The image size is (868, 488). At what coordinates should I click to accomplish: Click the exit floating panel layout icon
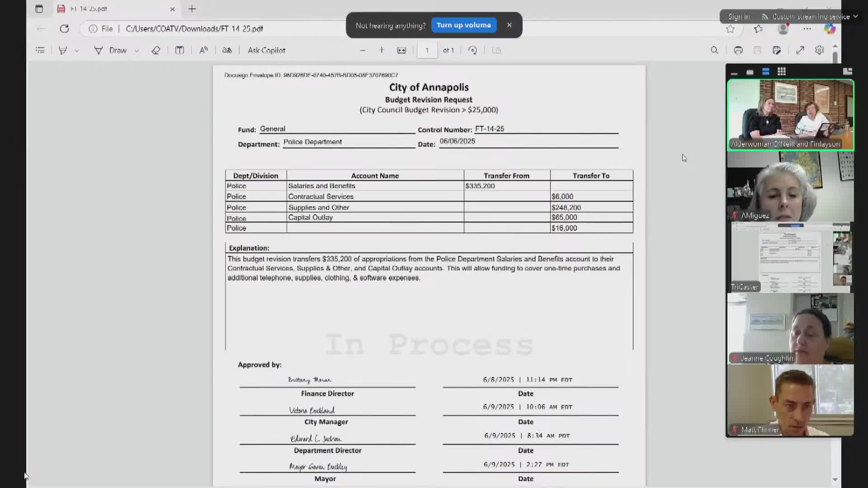pos(848,71)
